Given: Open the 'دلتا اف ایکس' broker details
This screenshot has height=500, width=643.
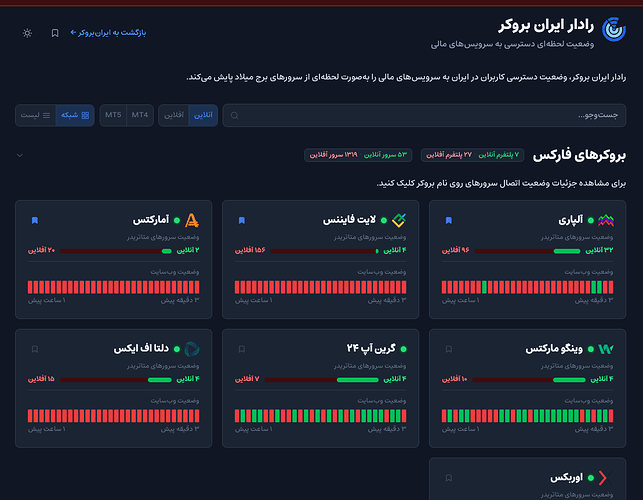Looking at the screenshot, I should [141, 349].
